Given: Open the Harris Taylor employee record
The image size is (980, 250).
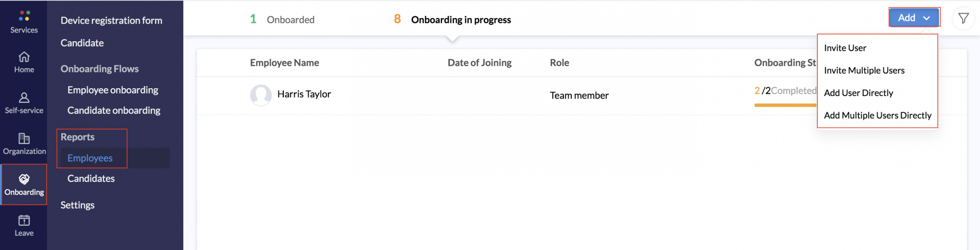Looking at the screenshot, I should [304, 94].
